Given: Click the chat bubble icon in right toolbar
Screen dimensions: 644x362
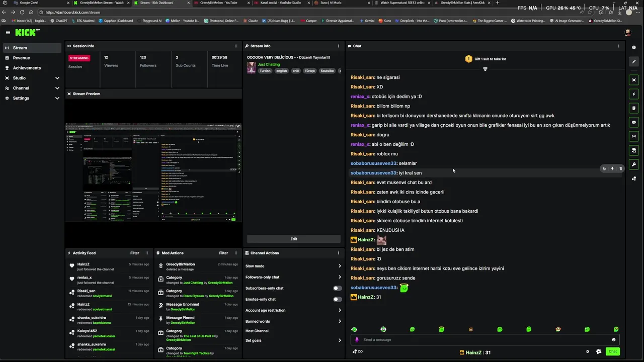Looking at the screenshot, I should (x=634, y=122).
